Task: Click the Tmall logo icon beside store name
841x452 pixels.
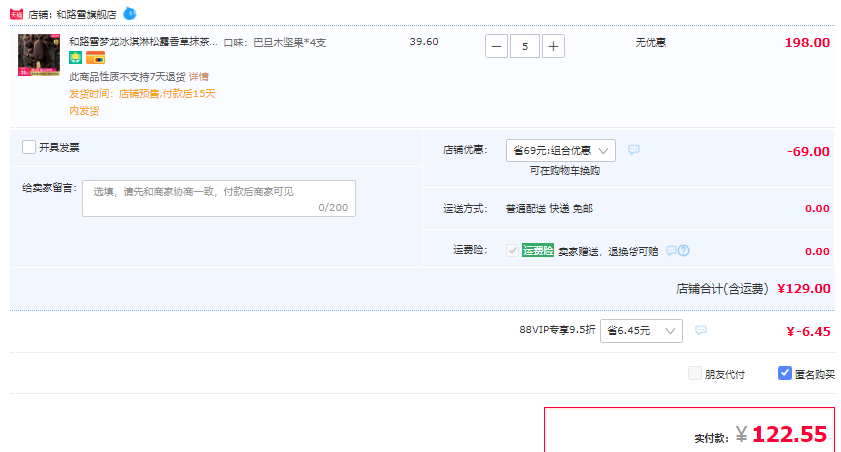Action: tap(17, 14)
